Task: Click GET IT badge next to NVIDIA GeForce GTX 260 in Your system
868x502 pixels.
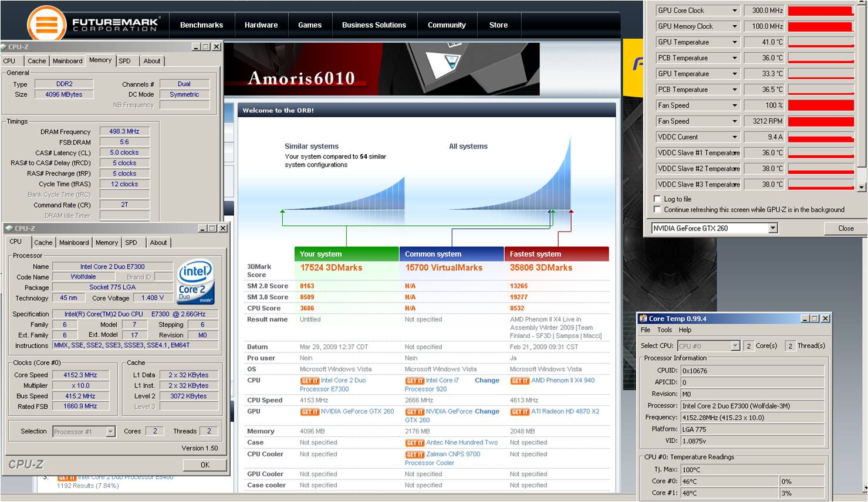Action: coord(309,412)
